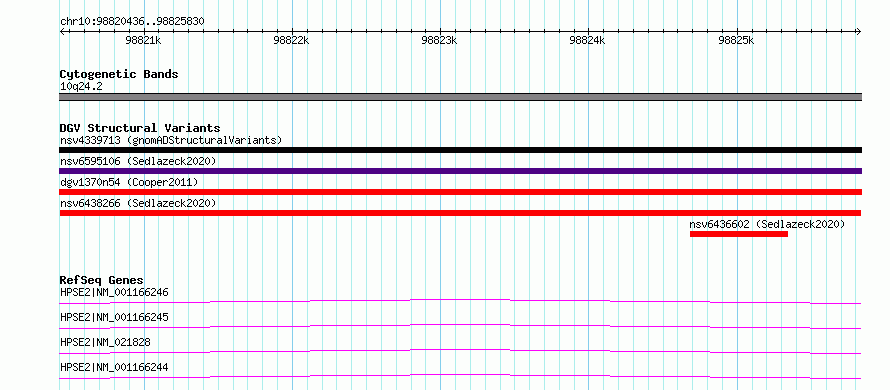Select the purple nsv6595106 variant bar
Viewport: 890px width, 390px height.
[x=460, y=171]
